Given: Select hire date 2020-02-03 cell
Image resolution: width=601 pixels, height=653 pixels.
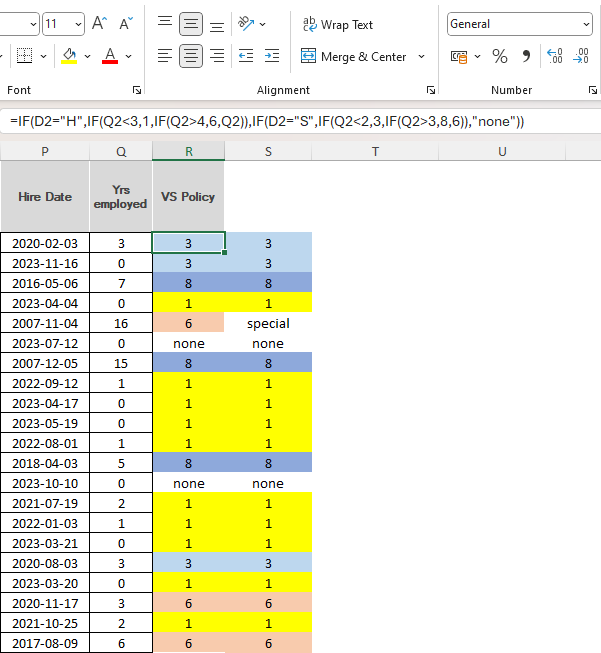Looking at the screenshot, I should 45,243.
